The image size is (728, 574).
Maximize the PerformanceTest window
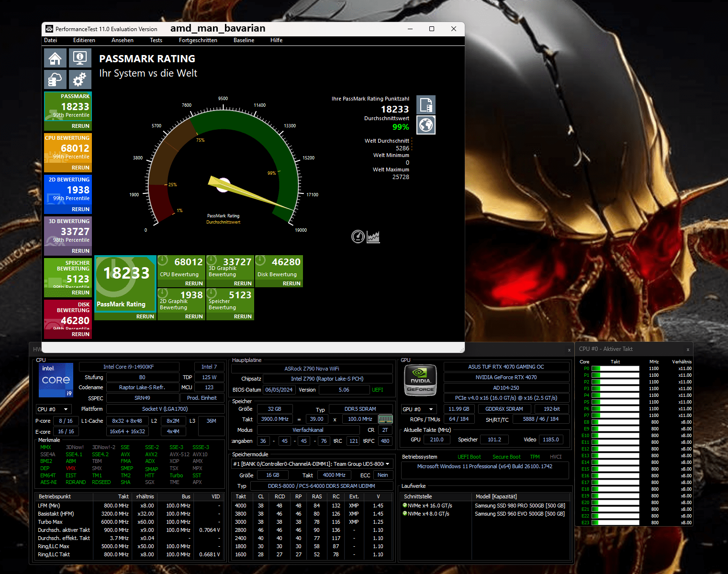432,29
